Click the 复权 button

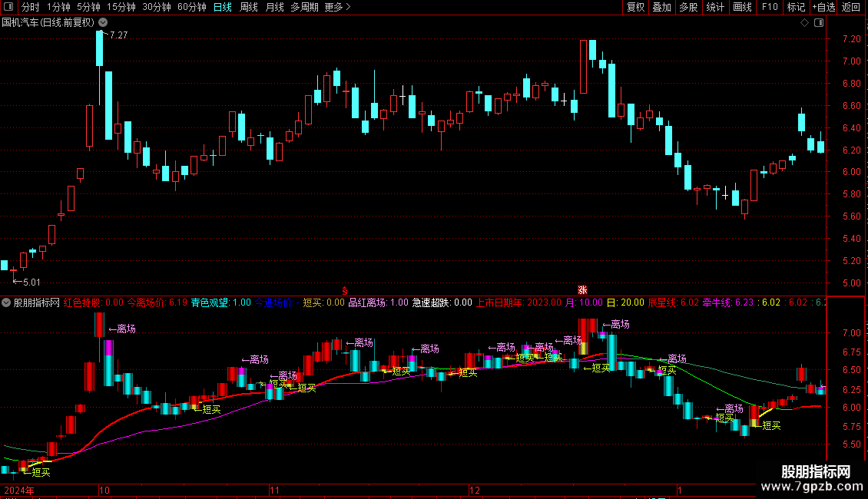pyautogui.click(x=635, y=7)
